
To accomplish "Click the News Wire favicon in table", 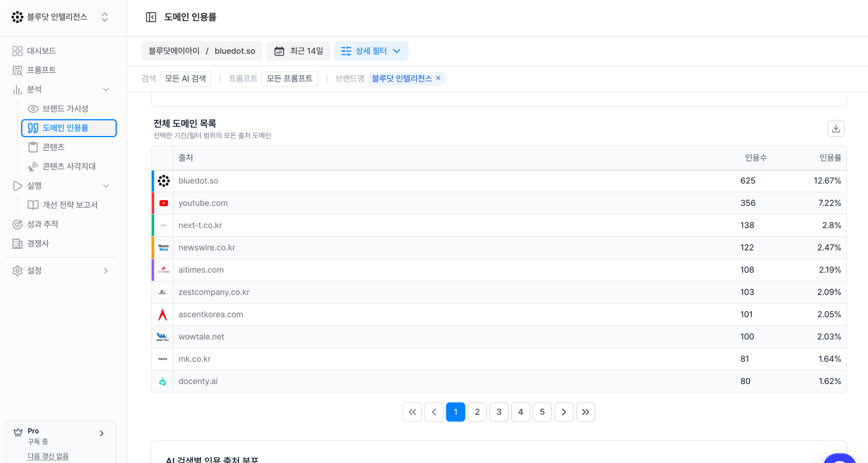I will tap(163, 248).
